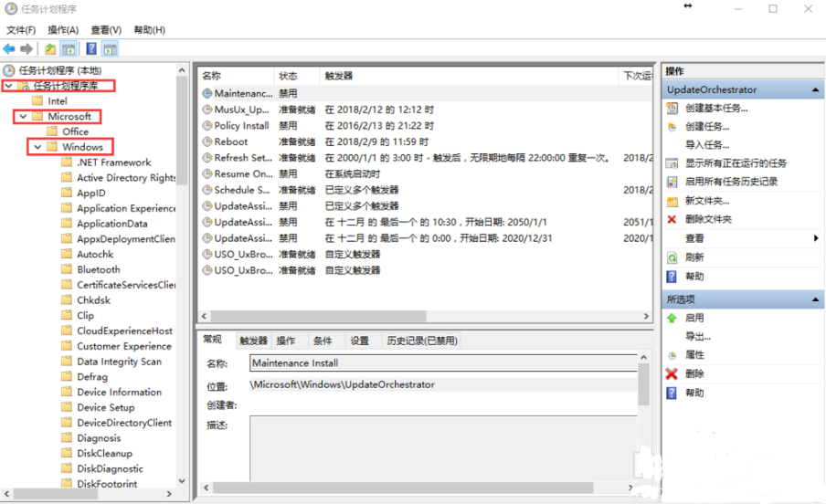Sort tasks by the 状态 column header
The width and height of the screenshot is (826, 504).
pos(297,77)
